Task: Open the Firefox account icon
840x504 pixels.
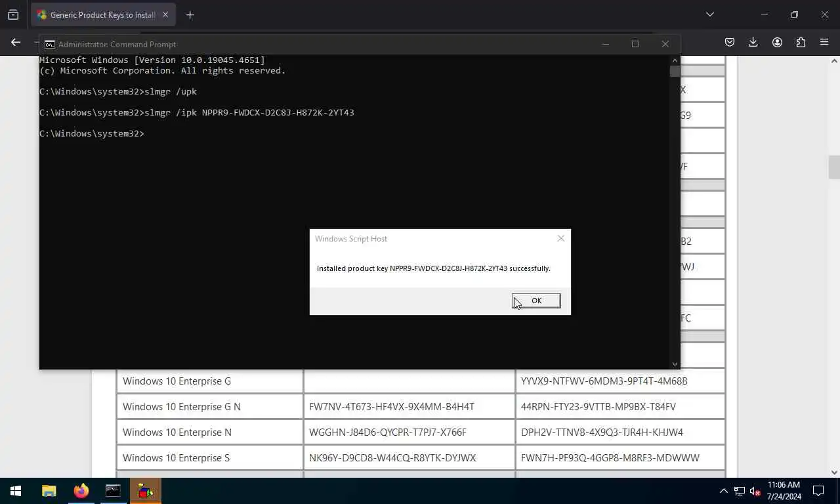Action: click(777, 42)
